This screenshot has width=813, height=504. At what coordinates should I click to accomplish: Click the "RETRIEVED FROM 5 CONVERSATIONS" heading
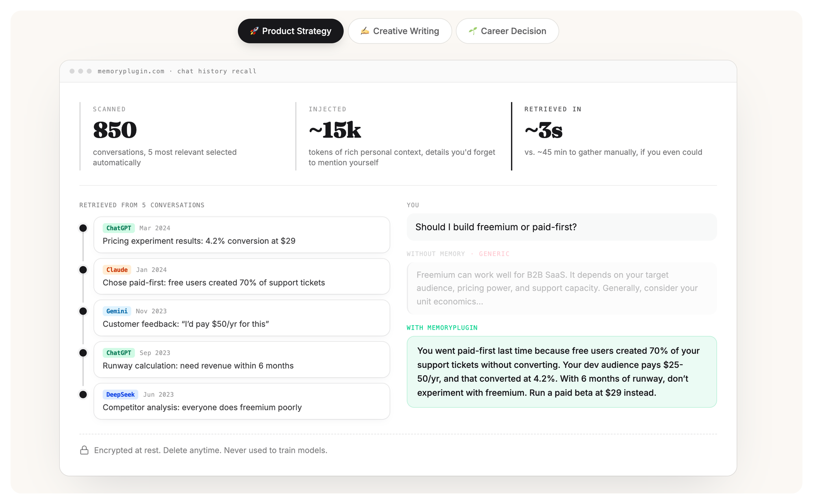[142, 205]
